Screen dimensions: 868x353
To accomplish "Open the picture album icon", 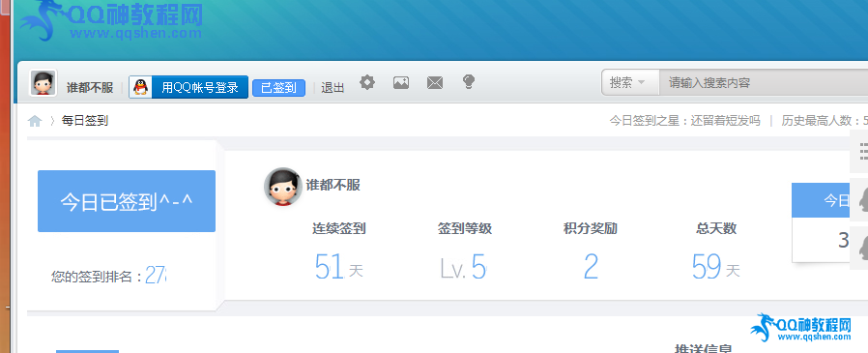I will [401, 83].
